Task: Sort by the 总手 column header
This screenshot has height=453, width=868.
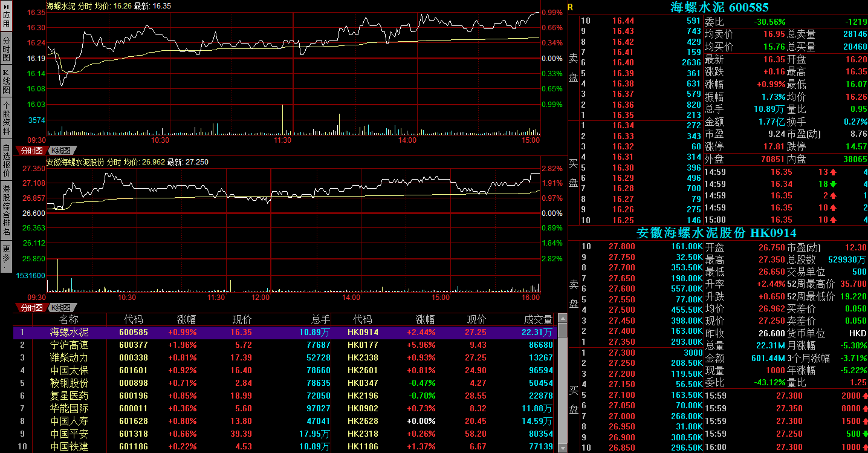Action: [x=320, y=319]
